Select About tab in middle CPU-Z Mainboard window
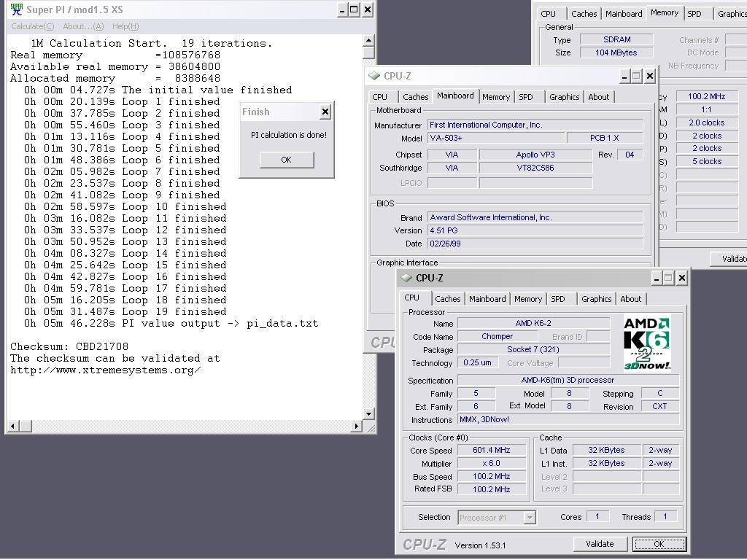The width and height of the screenshot is (747, 560). [x=599, y=97]
